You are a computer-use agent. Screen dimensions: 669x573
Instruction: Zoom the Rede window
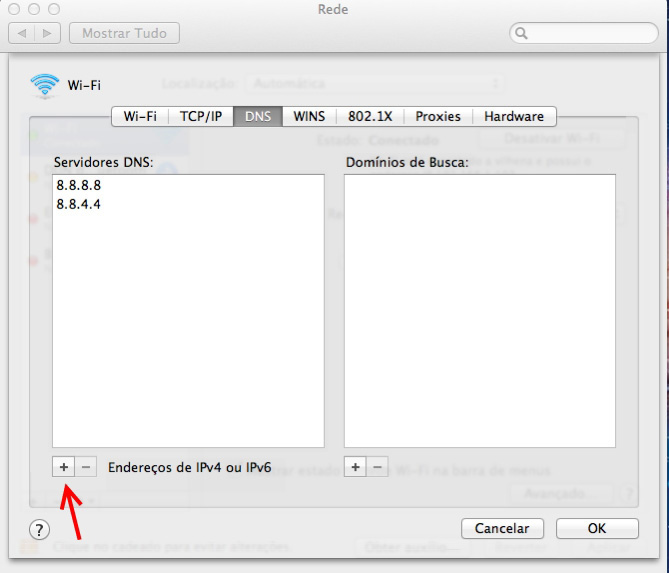click(x=54, y=9)
